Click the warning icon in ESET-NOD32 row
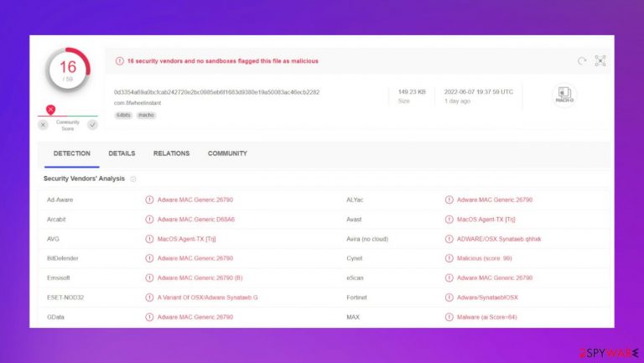 tap(149, 298)
